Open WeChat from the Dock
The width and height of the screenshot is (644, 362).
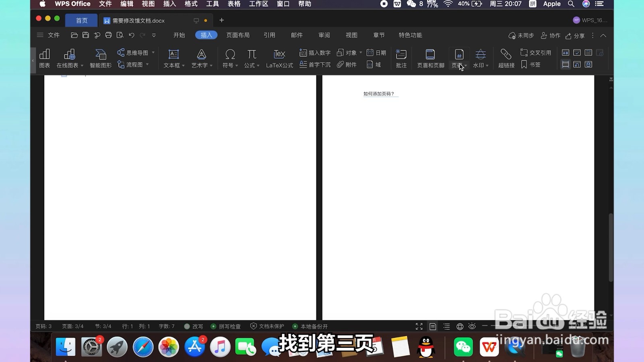[462, 346]
